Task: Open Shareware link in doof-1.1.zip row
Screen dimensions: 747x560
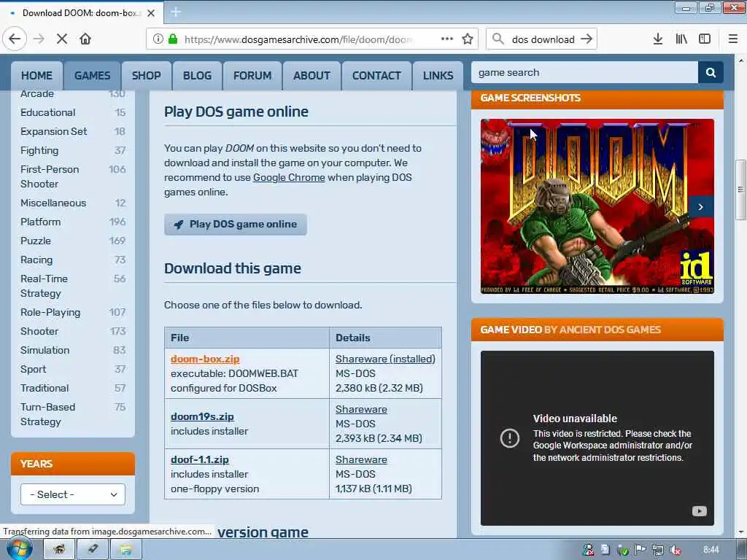Action: [361, 459]
